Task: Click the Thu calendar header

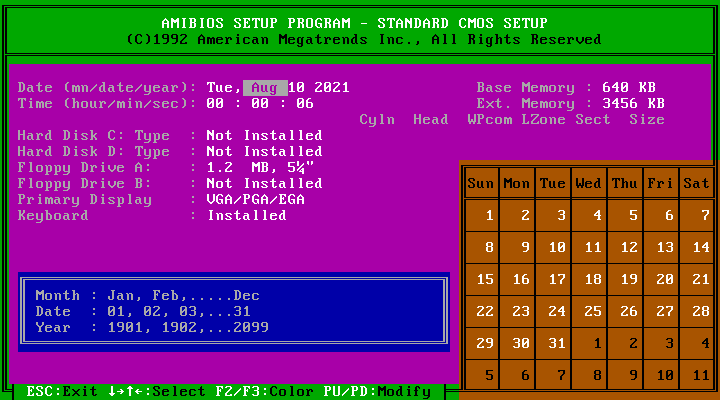Action: click(x=624, y=183)
